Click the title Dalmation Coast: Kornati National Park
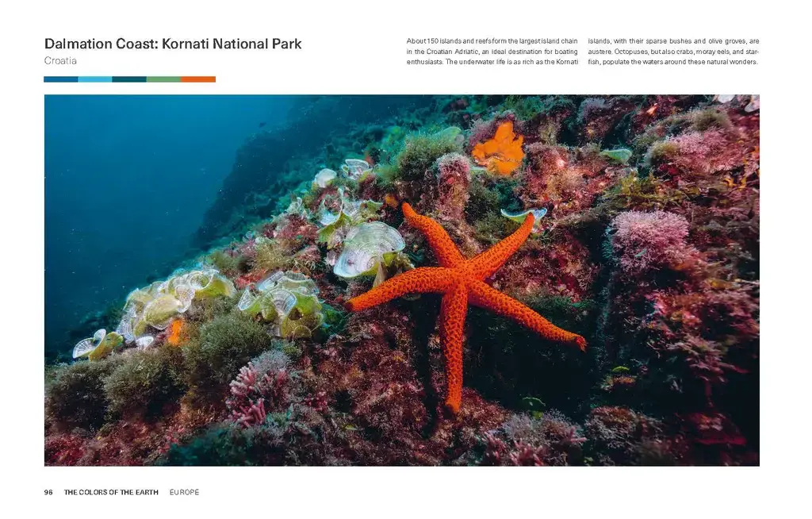812x519 pixels. pos(173,44)
